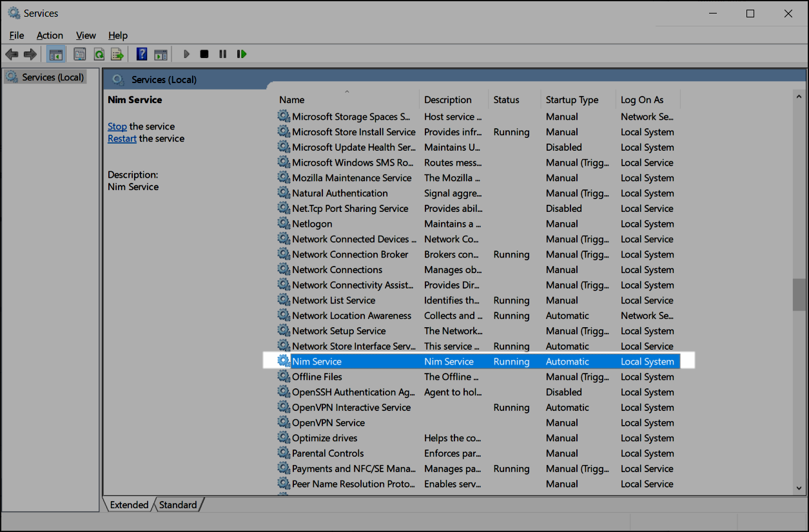Viewport: 809px width, 532px height.
Task: Click the Restart the service link
Action: [x=122, y=138]
